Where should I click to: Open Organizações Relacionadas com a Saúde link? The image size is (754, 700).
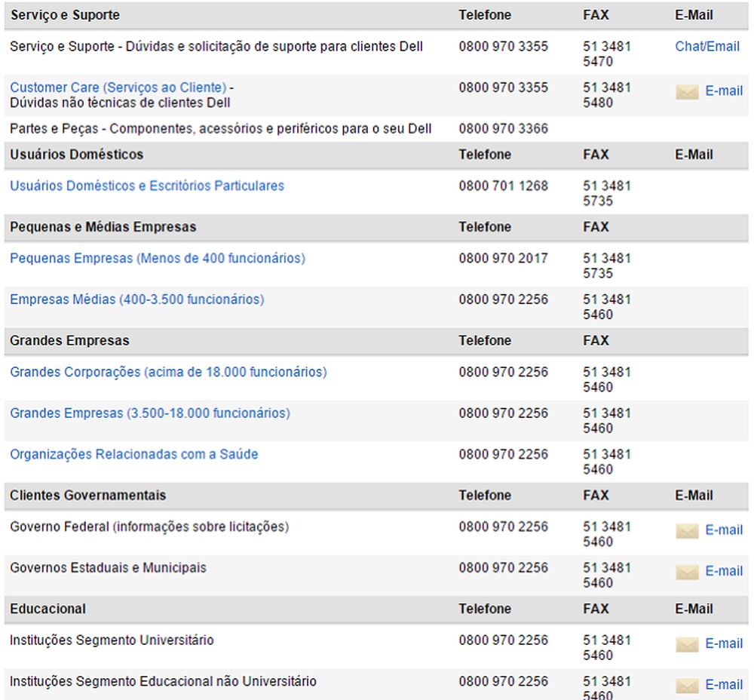coord(134,454)
